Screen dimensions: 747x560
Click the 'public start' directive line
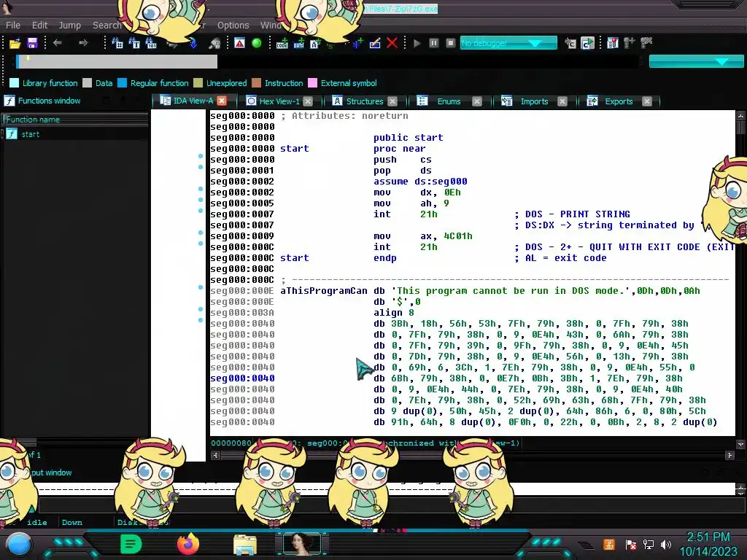tap(409, 138)
